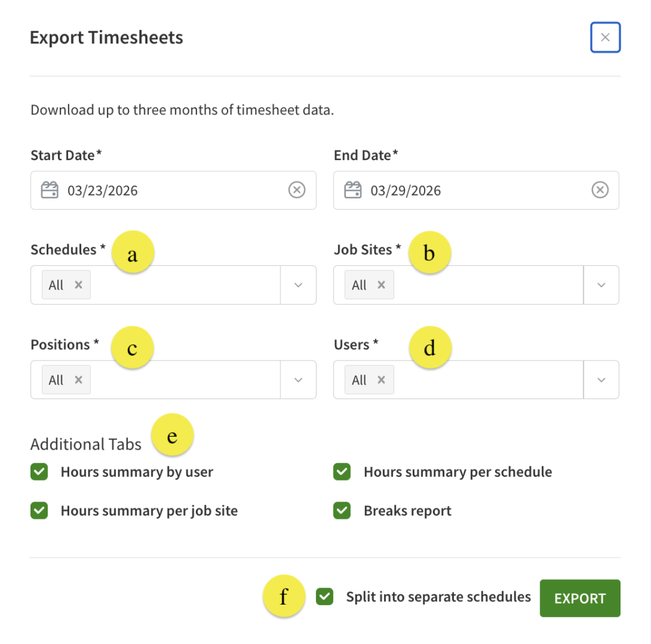This screenshot has width=651, height=644.
Task: Open the Job Sites dropdown
Action: pyautogui.click(x=601, y=285)
